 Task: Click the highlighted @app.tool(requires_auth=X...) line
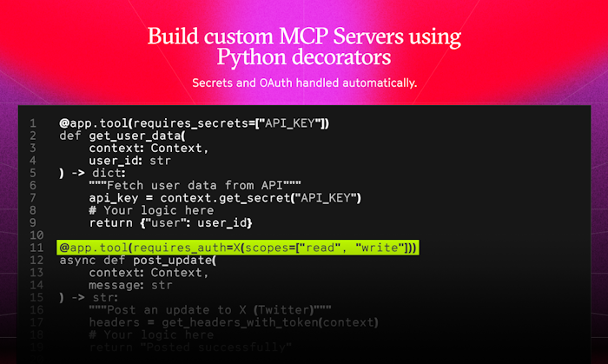[238, 248]
